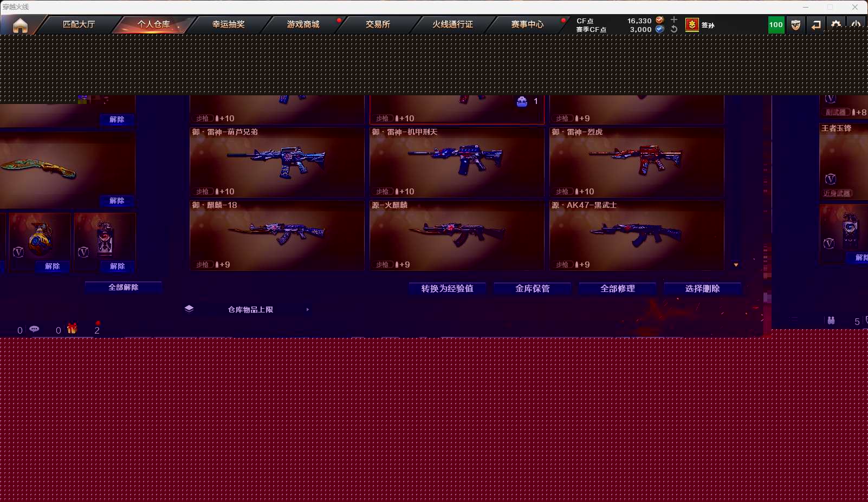868x502 pixels.
Task: Click the 解除 button at upper left
Action: click(x=117, y=120)
